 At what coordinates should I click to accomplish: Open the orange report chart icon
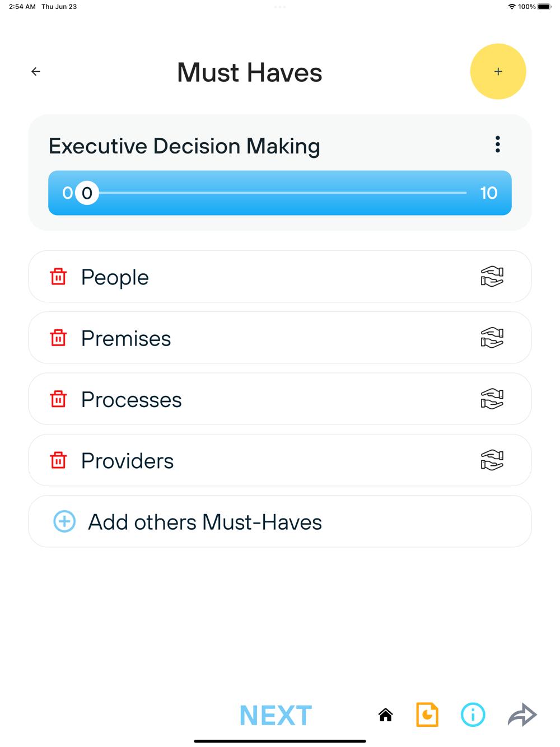coord(427,715)
